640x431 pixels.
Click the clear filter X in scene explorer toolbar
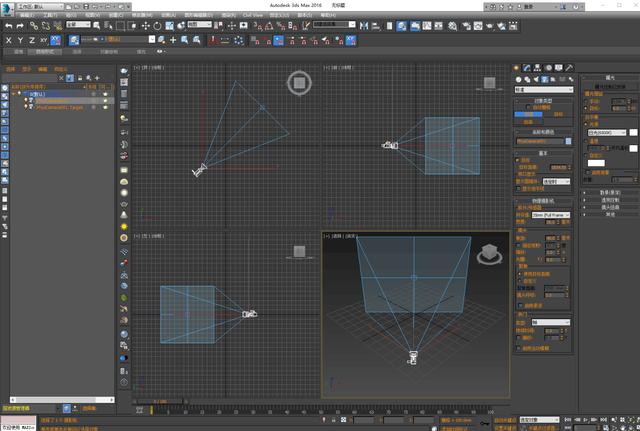(x=61, y=78)
